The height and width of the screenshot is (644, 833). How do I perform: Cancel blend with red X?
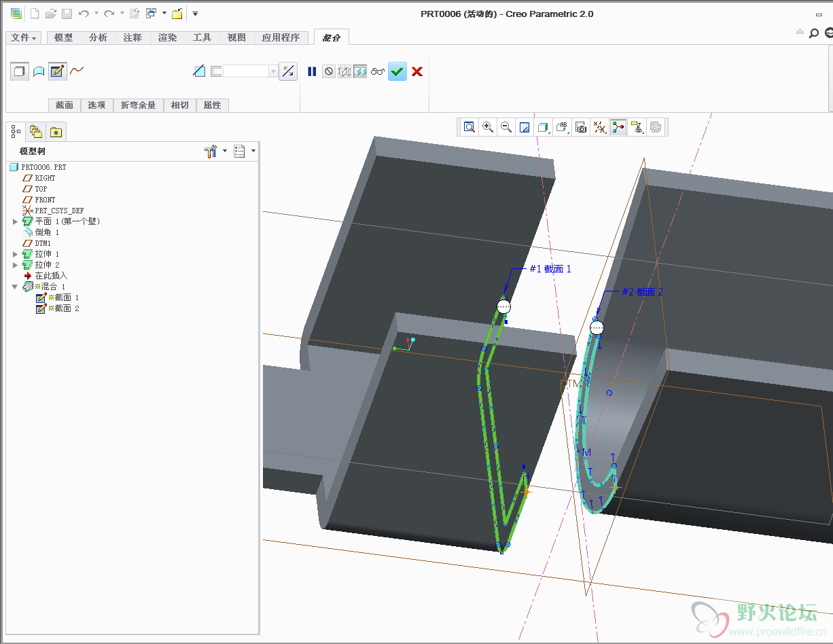tap(417, 71)
